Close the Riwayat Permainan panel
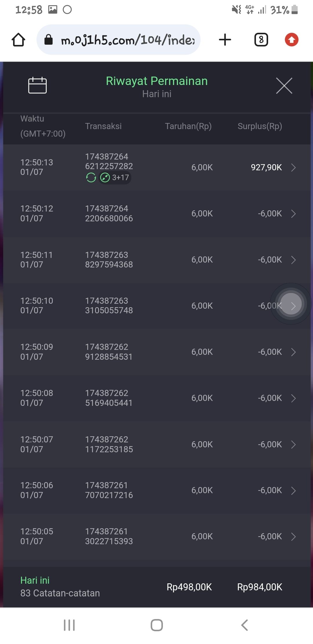Image resolution: width=313 pixels, height=644 pixels. pos(284,86)
